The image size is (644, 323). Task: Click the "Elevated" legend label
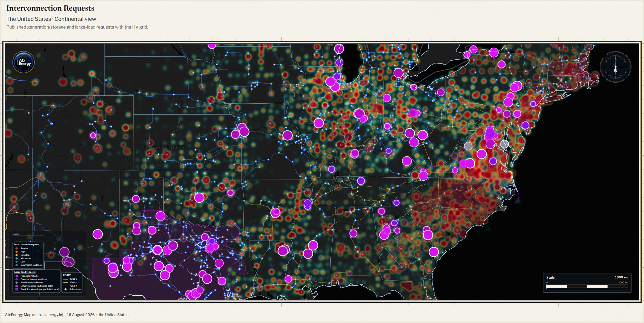pos(25,255)
